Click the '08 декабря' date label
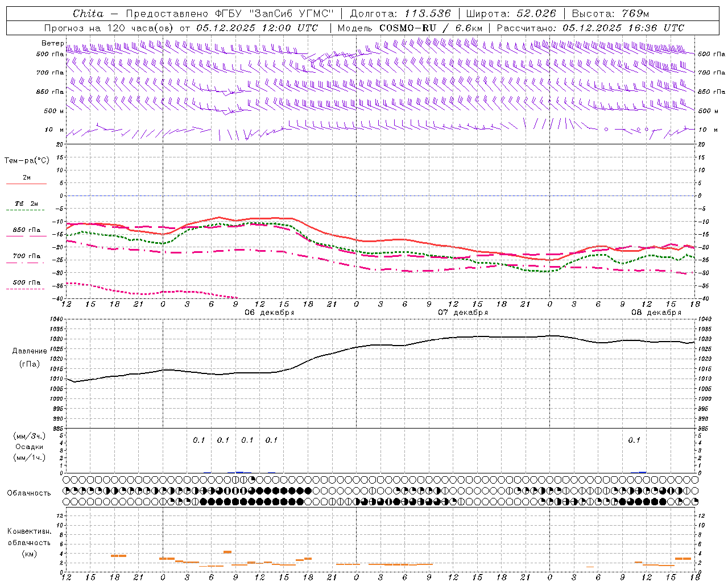The height and width of the screenshot is (582, 728). [x=656, y=313]
